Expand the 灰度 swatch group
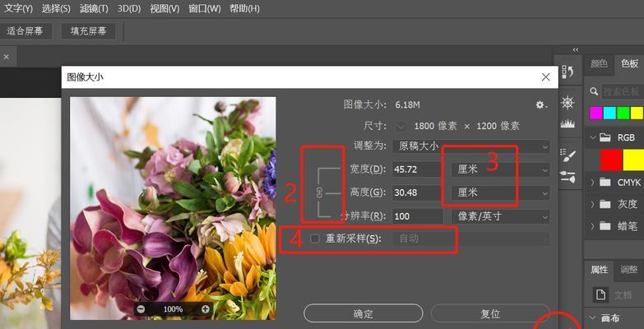This screenshot has width=644, height=329. click(592, 204)
